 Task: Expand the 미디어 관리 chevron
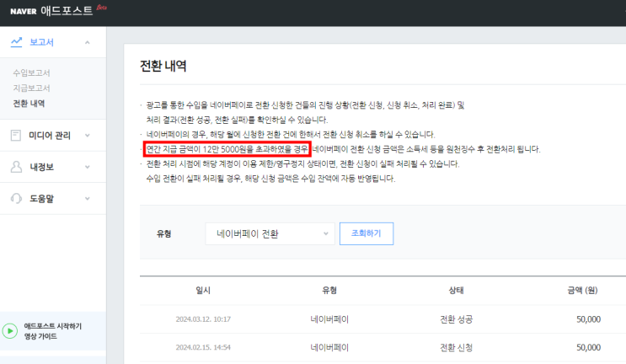click(88, 136)
